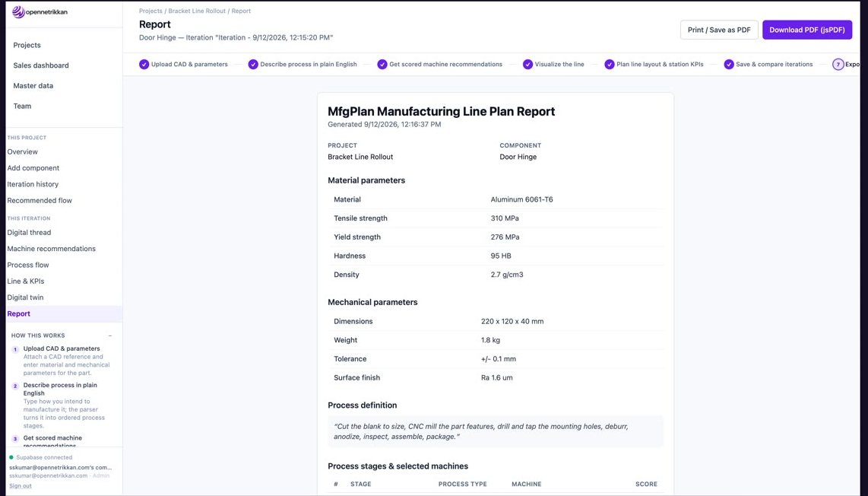The image size is (868, 496).
Task: Click the checkmark icon for Describe process in plain English
Action: click(x=253, y=65)
